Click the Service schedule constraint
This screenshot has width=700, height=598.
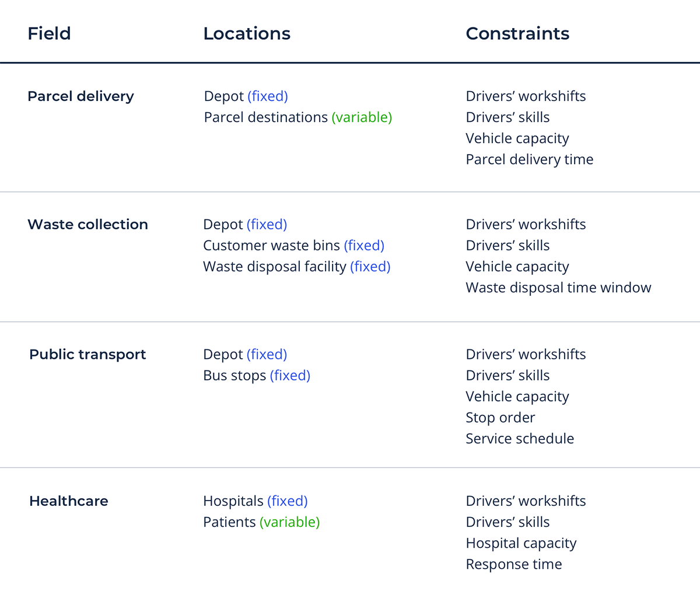pyautogui.click(x=520, y=439)
